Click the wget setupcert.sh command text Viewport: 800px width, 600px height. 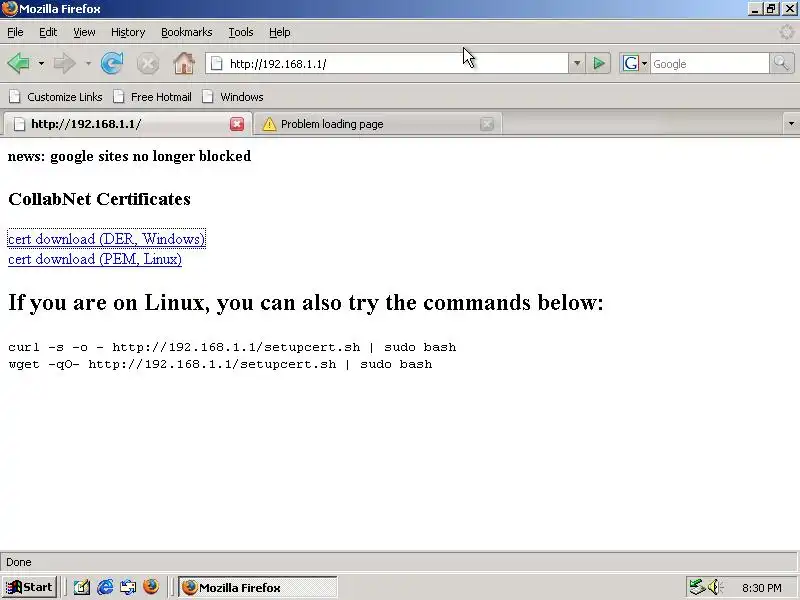220,364
